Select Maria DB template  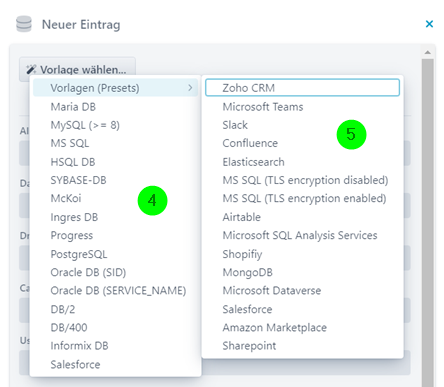[x=115, y=107]
